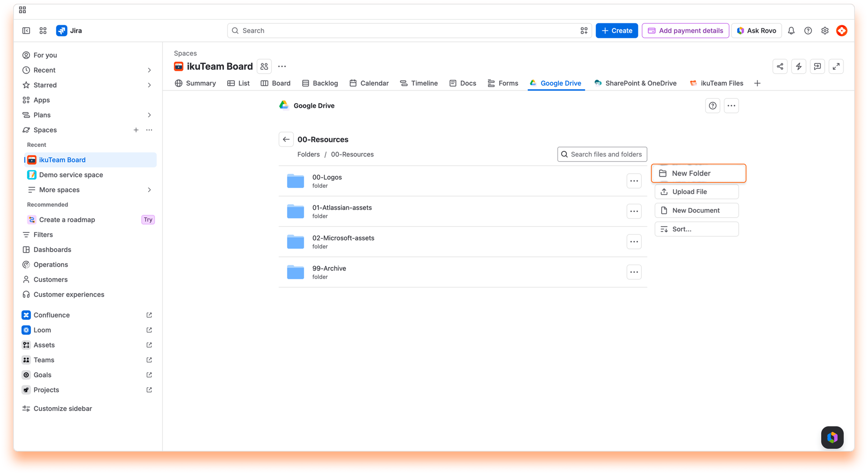Go back using the arrow beside 00-Resources
Viewport: 868px width, 474px height.
point(286,139)
